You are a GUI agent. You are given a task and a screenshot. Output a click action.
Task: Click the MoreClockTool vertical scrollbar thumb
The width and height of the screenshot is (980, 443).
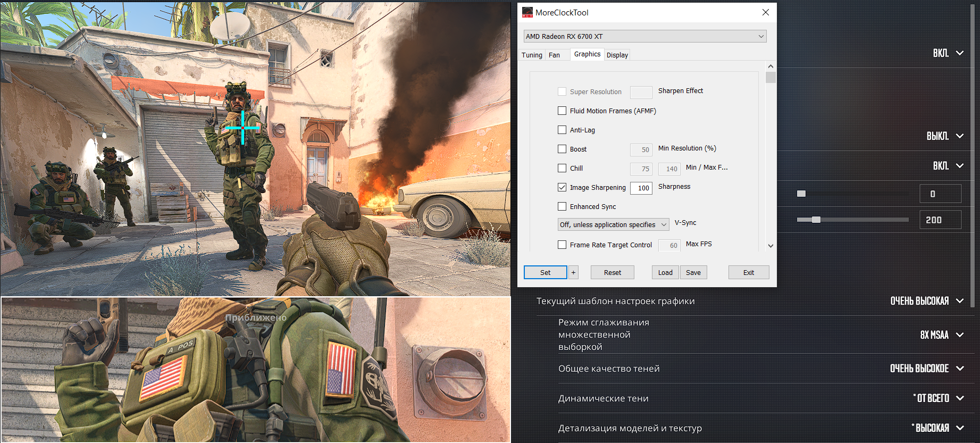pyautogui.click(x=770, y=78)
